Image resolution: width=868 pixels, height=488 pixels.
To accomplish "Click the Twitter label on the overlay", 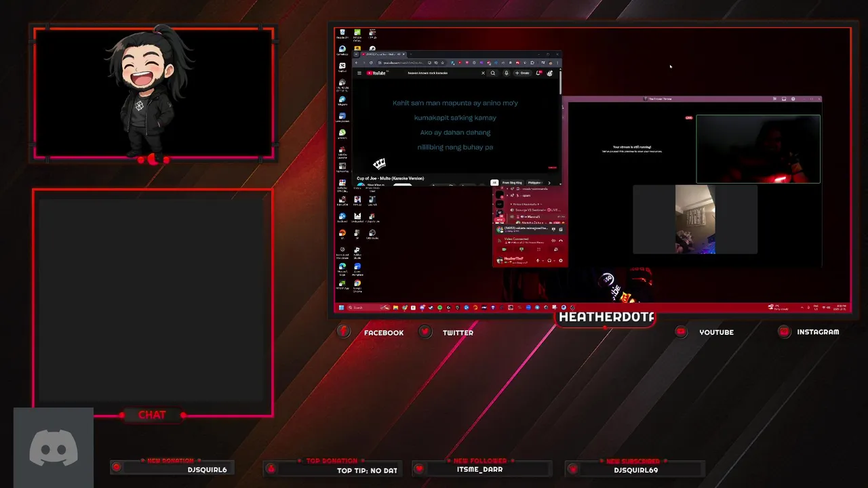I will (x=458, y=333).
